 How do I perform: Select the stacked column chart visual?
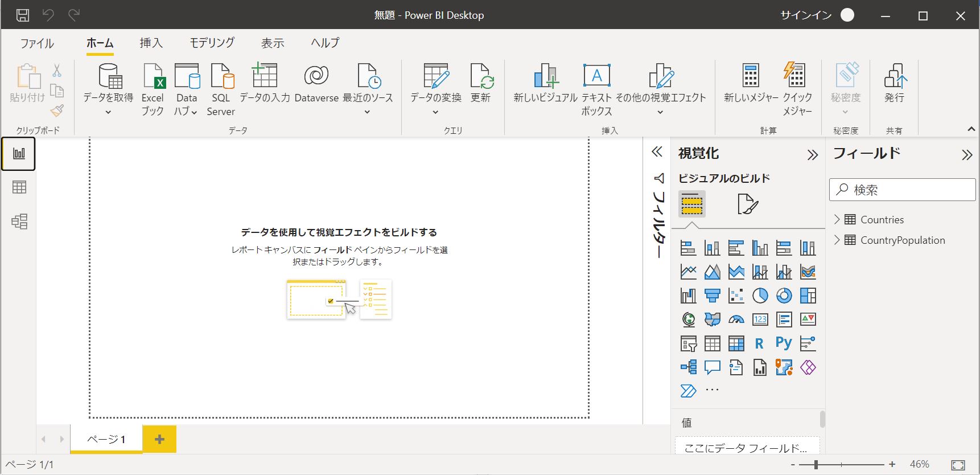click(712, 248)
